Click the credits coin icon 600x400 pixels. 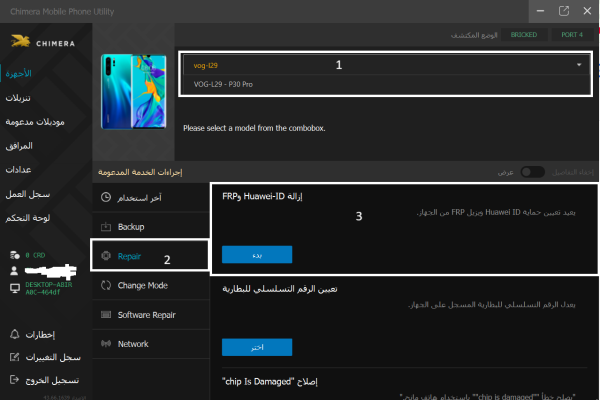(x=15, y=255)
